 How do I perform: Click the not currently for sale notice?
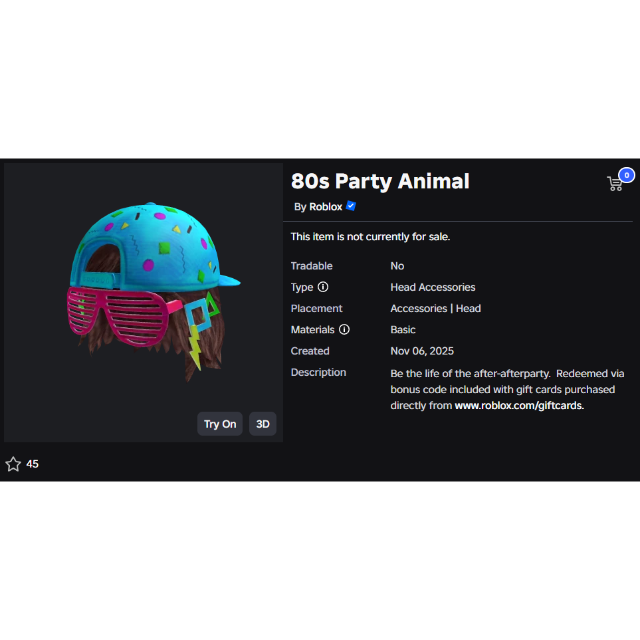(x=370, y=237)
